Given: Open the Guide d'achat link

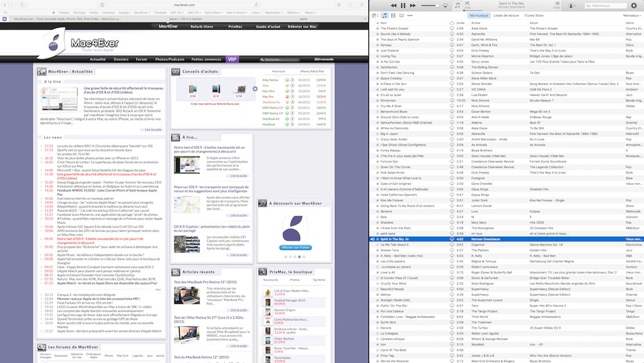Looking at the screenshot, I should click(268, 26).
